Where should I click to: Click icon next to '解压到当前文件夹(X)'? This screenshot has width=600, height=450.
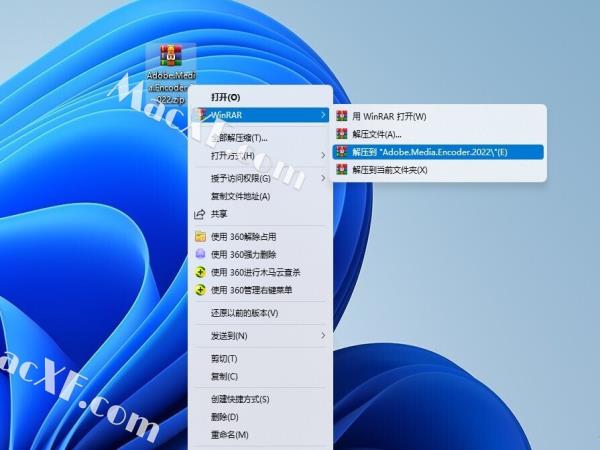tap(343, 170)
